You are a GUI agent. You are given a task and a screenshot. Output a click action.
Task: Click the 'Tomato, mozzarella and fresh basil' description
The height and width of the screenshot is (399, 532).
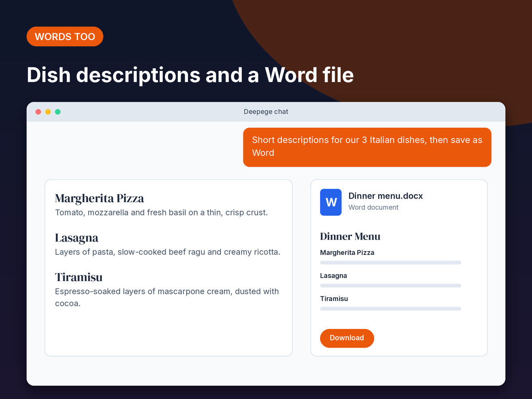click(x=161, y=213)
